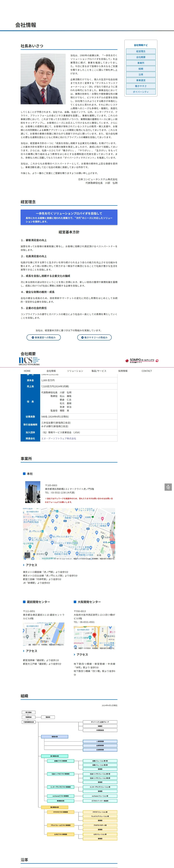Click 監査役 box in org chart
The height and width of the screenshot is (868, 174).
(48, 717)
